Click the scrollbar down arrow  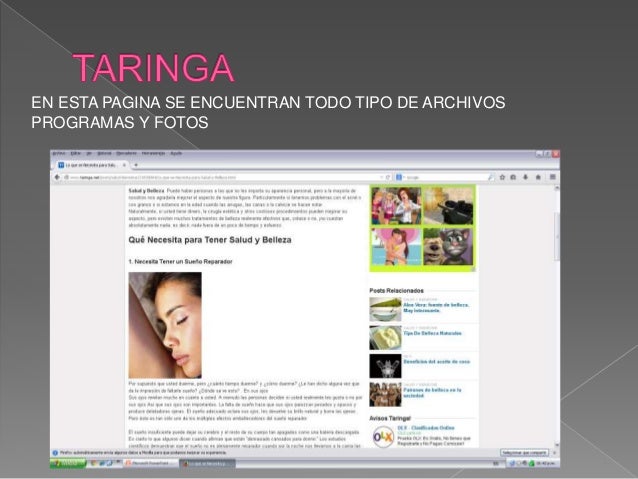point(556,445)
